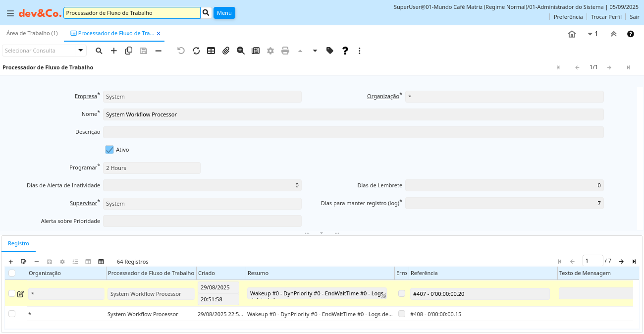Screen dimensions: 644x334
Task: Select the second Registro row checkbox
Action: pyautogui.click(x=12, y=314)
